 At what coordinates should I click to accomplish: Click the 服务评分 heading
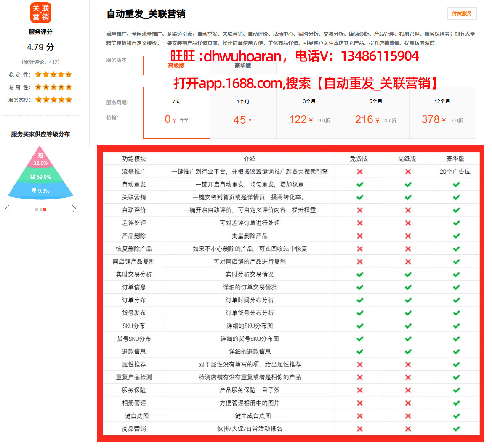coord(40,32)
